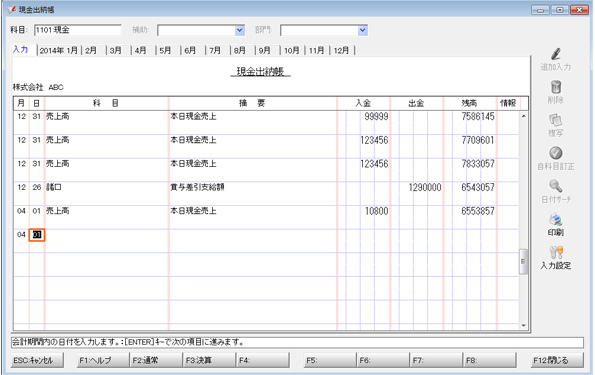Click the F2:通常 button

tap(156, 360)
